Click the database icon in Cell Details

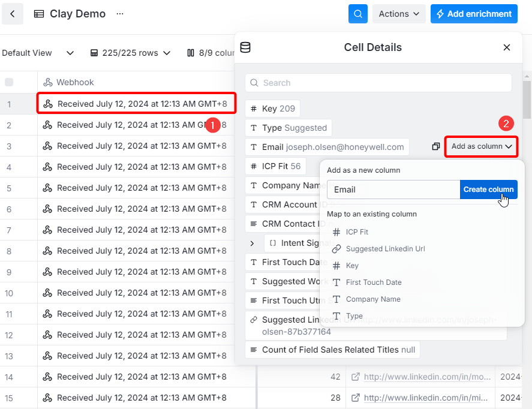click(245, 47)
